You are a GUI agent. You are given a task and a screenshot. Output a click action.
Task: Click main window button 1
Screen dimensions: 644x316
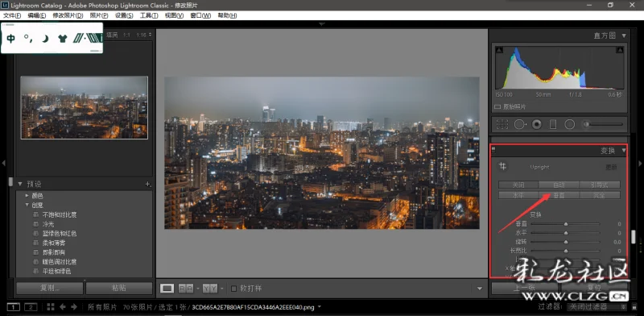pyautogui.click(x=14, y=307)
